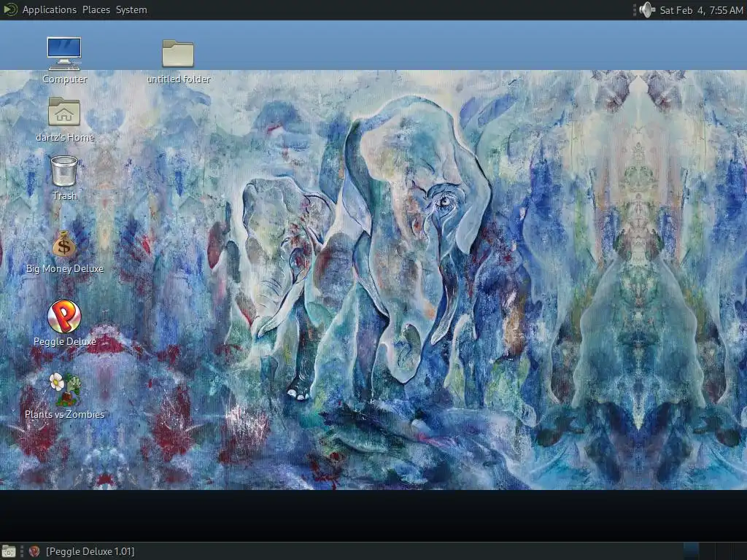747x560 pixels.
Task: Open the Computer desktop icon
Action: (x=64, y=54)
